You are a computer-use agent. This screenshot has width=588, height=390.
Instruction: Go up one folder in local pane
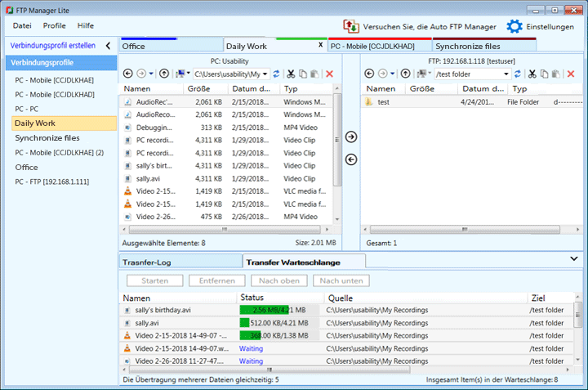point(163,74)
